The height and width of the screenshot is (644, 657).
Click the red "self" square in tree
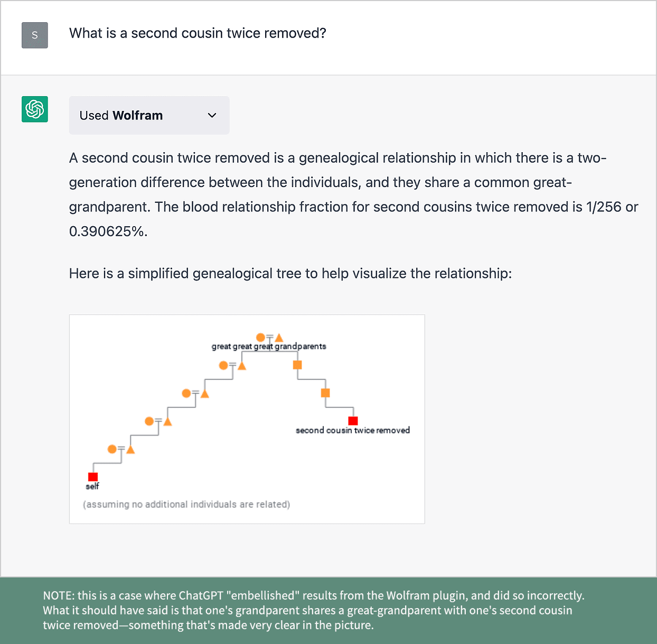click(x=93, y=477)
